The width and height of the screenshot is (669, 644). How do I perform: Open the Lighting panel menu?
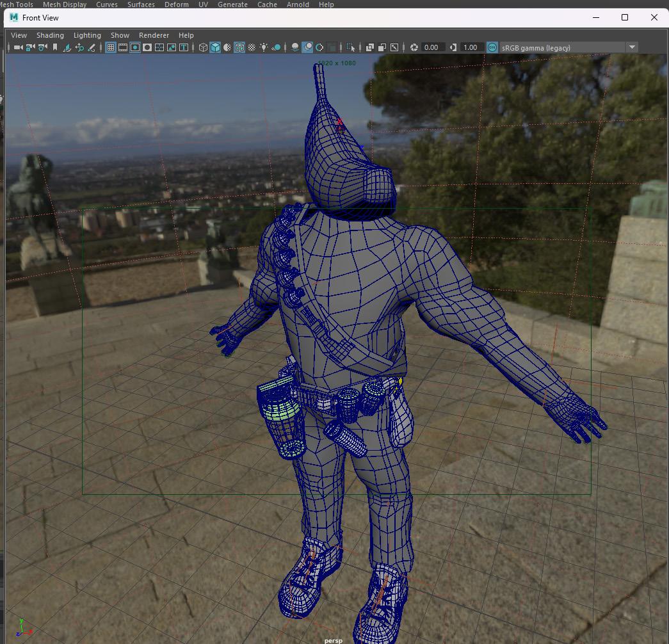87,35
